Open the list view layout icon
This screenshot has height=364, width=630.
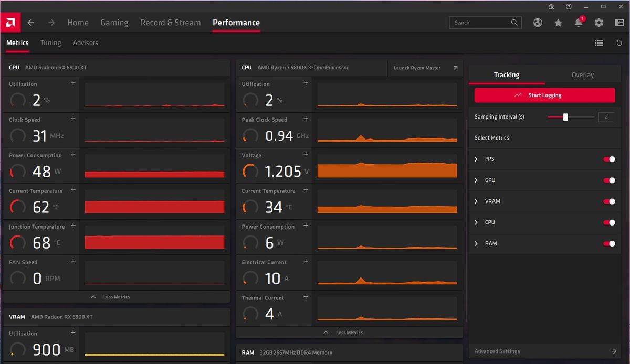point(598,42)
